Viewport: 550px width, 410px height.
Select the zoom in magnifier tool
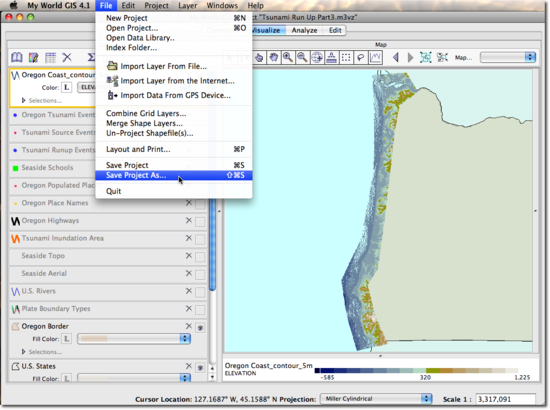coord(288,57)
